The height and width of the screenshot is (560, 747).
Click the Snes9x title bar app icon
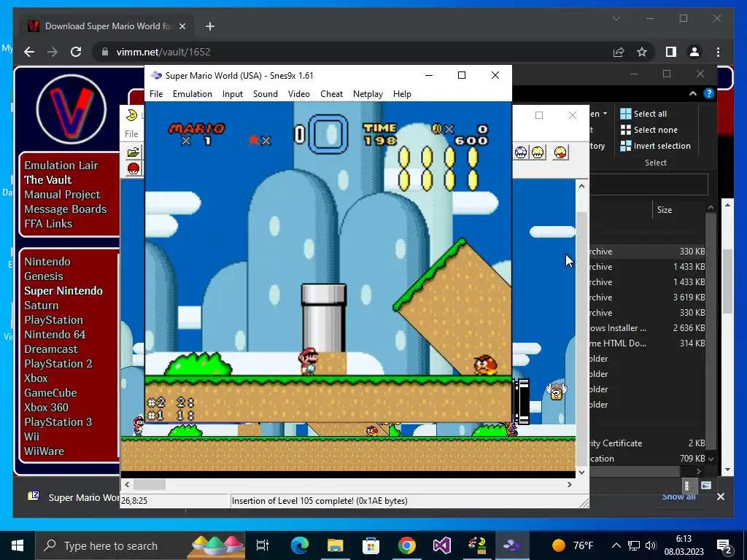point(156,75)
